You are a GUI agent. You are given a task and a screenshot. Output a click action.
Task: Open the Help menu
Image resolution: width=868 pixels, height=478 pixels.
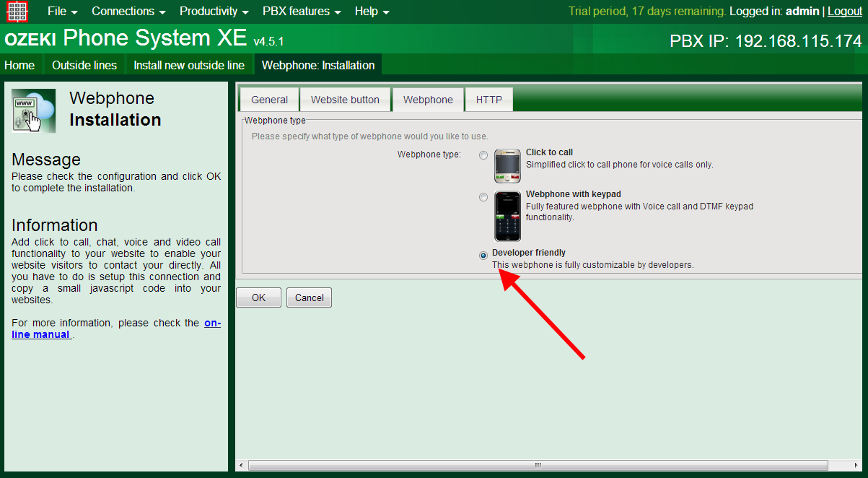pos(372,12)
